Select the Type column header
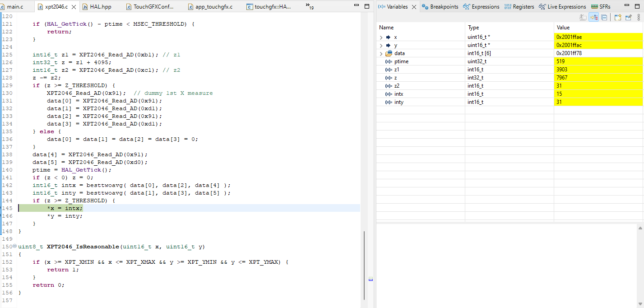Image resolution: width=644 pixels, height=308 pixels. pyautogui.click(x=510, y=28)
